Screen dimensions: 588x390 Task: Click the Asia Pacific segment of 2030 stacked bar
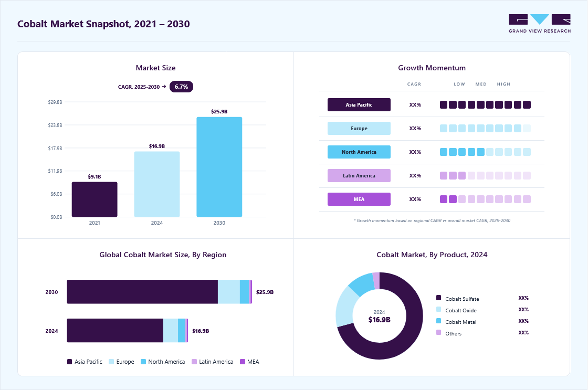coord(142,292)
